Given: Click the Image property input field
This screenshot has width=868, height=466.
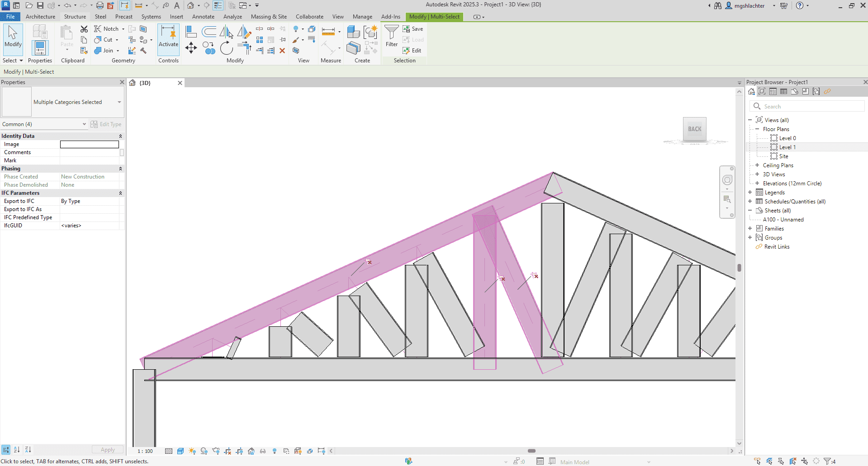Looking at the screenshot, I should click(x=90, y=145).
